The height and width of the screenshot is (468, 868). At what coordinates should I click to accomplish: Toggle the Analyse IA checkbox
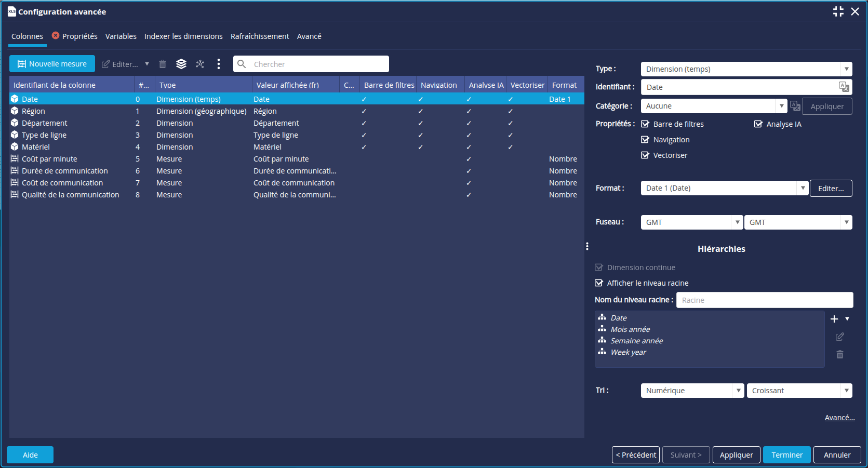click(x=758, y=124)
